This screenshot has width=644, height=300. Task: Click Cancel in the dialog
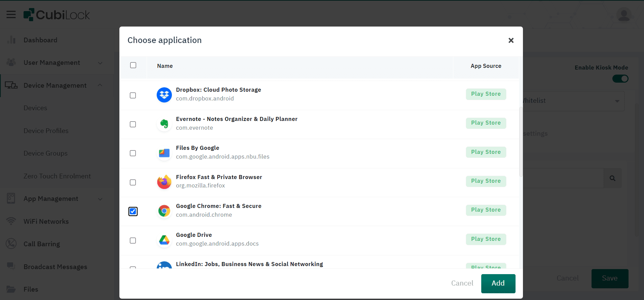[x=462, y=283]
